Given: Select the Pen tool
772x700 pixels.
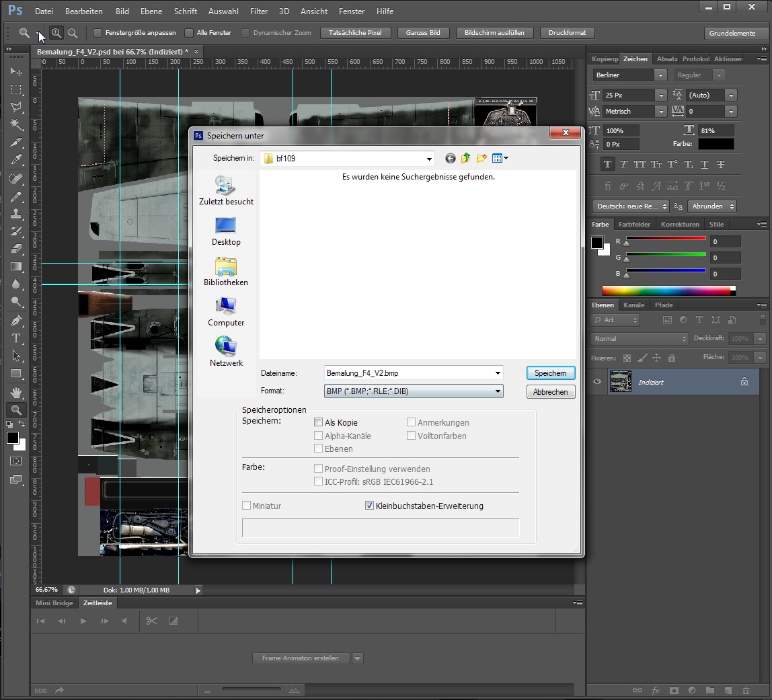Looking at the screenshot, I should point(16,321).
